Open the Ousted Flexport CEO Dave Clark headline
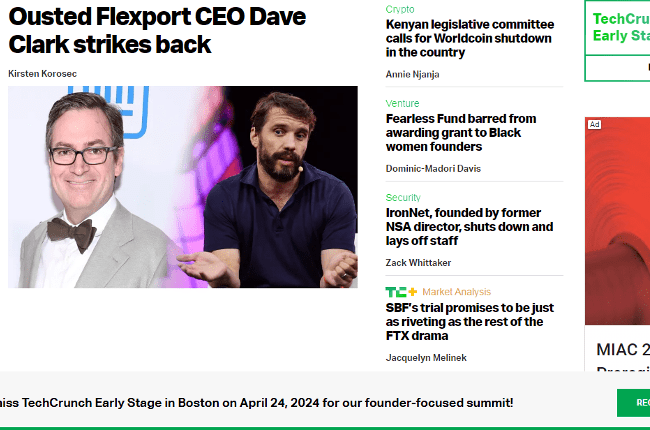Image resolution: width=650 pixels, height=430 pixels. coord(157,30)
